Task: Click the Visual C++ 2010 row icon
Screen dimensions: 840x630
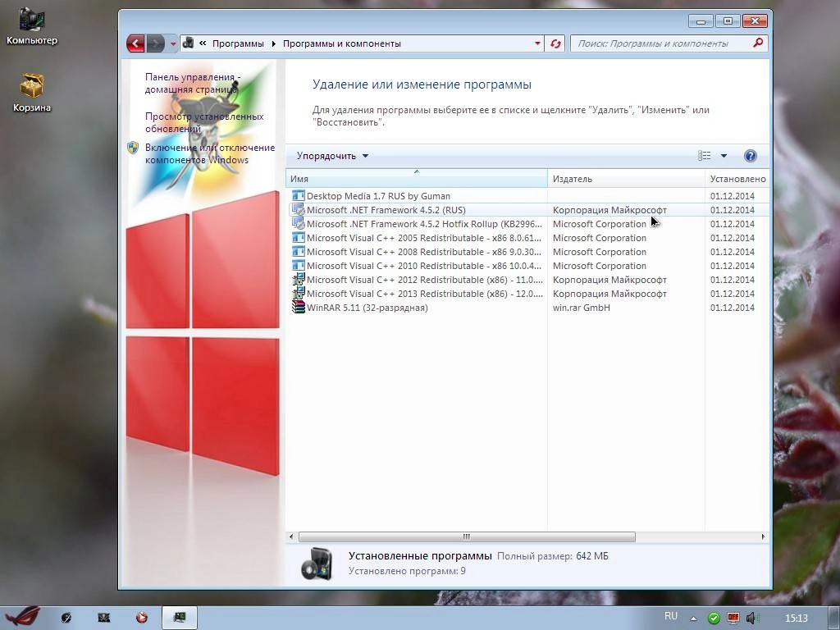Action: click(299, 266)
